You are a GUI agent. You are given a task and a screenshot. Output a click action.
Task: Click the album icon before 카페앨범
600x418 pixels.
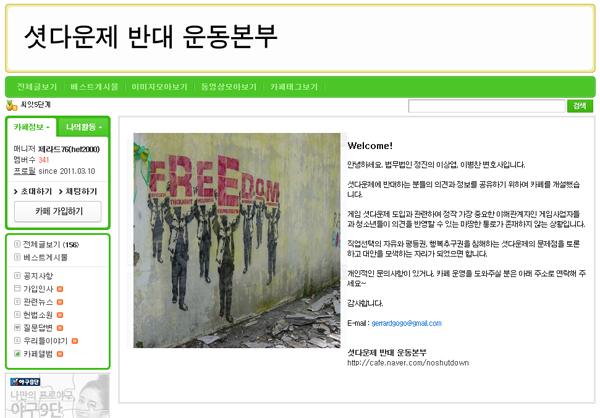(17, 353)
